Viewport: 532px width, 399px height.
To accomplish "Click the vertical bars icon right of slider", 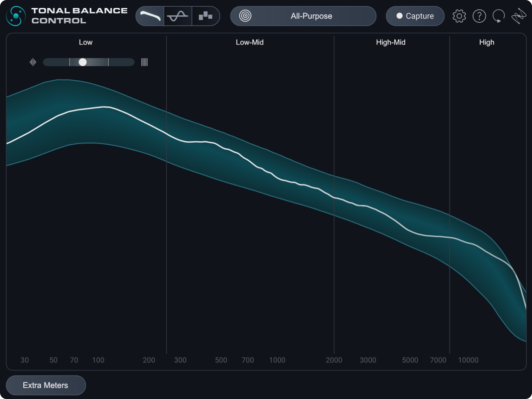I will [x=144, y=62].
